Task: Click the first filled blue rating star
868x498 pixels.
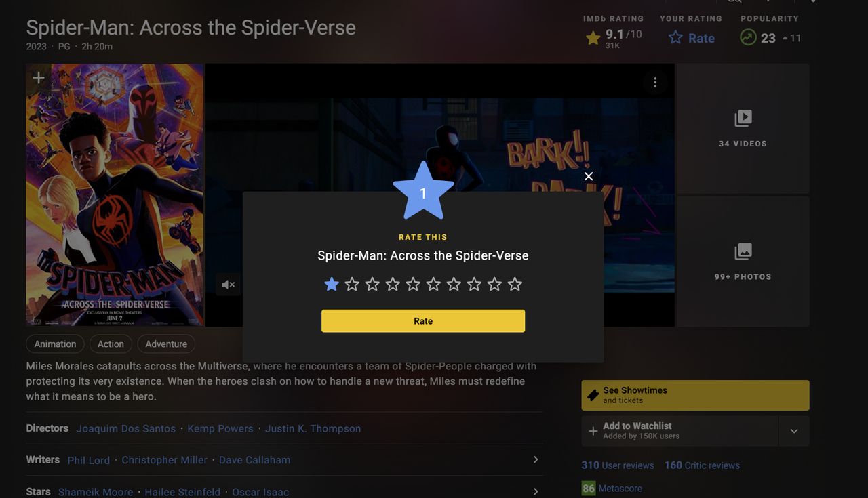Action: pyautogui.click(x=332, y=284)
